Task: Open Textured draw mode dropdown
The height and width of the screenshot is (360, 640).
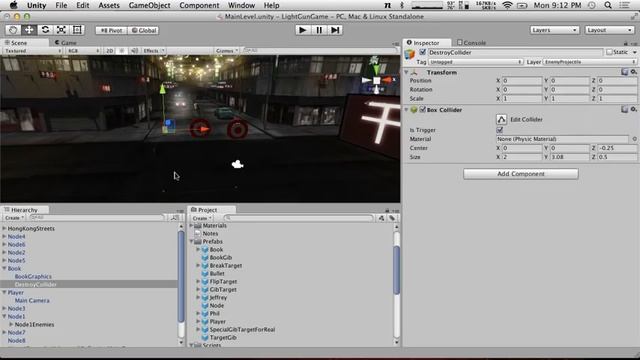Action: (32, 51)
